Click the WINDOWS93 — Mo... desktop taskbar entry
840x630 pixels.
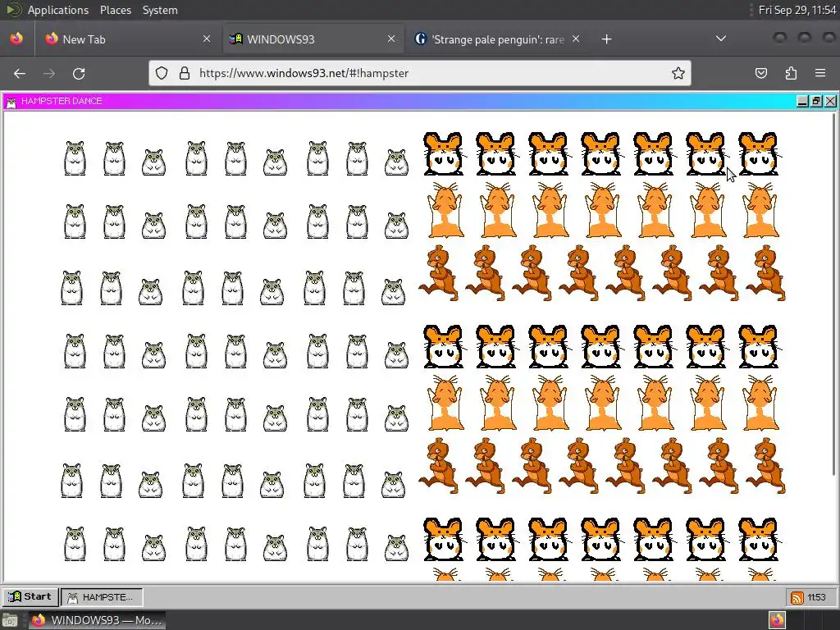97,620
